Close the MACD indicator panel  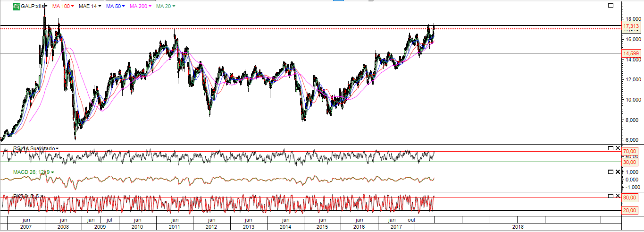click(x=618, y=171)
